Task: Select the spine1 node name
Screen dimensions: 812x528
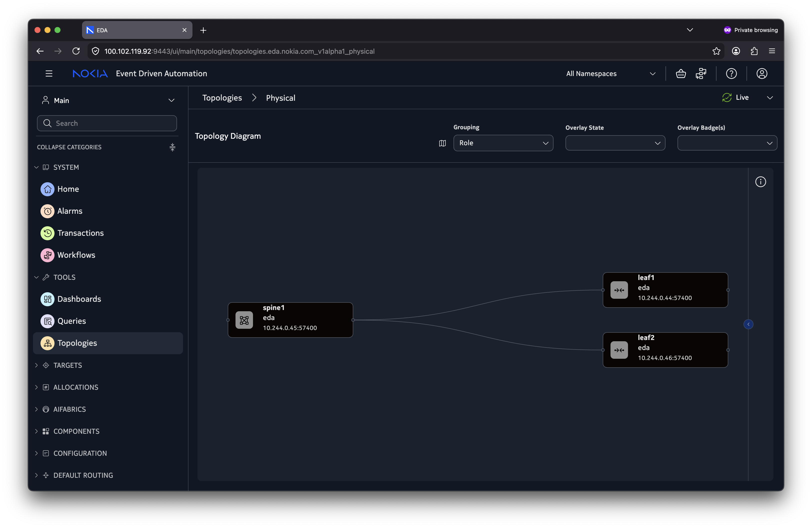Action: 273,308
